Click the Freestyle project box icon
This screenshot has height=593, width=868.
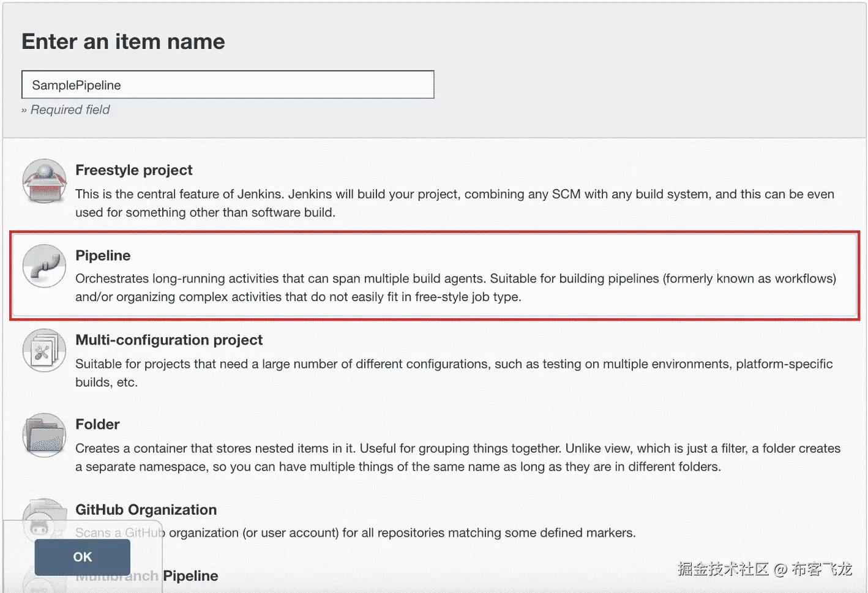[44, 181]
